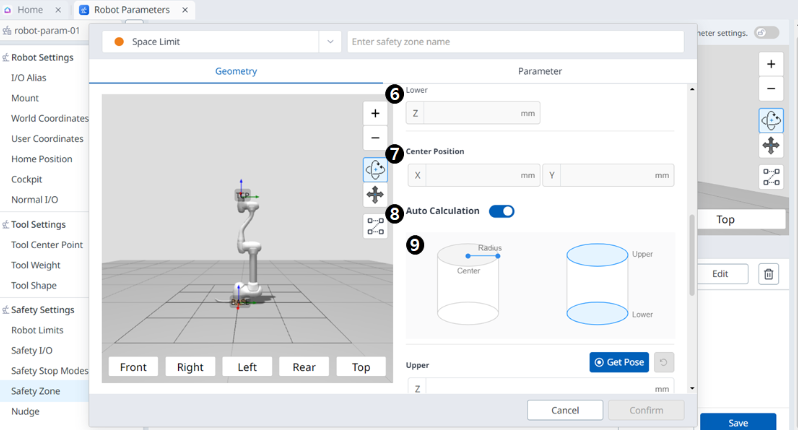This screenshot has height=430, width=798.
Task: Switch to the Parameter tab
Action: pyautogui.click(x=539, y=71)
